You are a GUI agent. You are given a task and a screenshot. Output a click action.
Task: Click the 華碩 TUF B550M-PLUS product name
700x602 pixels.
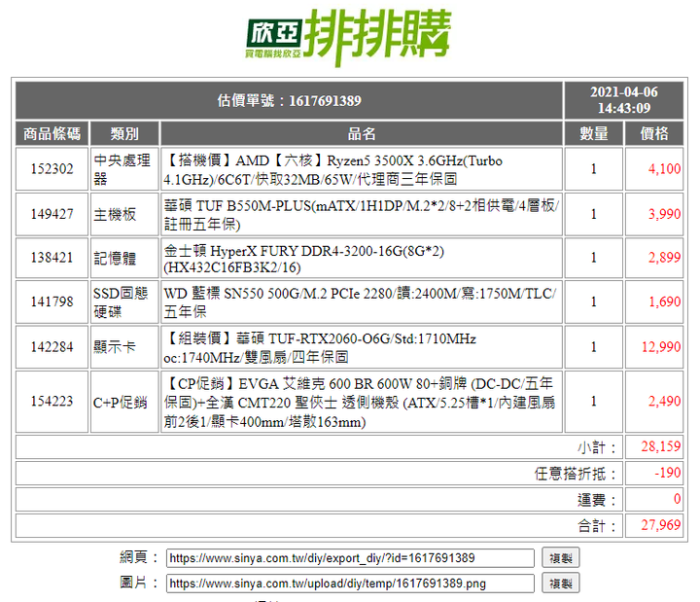coord(361,214)
